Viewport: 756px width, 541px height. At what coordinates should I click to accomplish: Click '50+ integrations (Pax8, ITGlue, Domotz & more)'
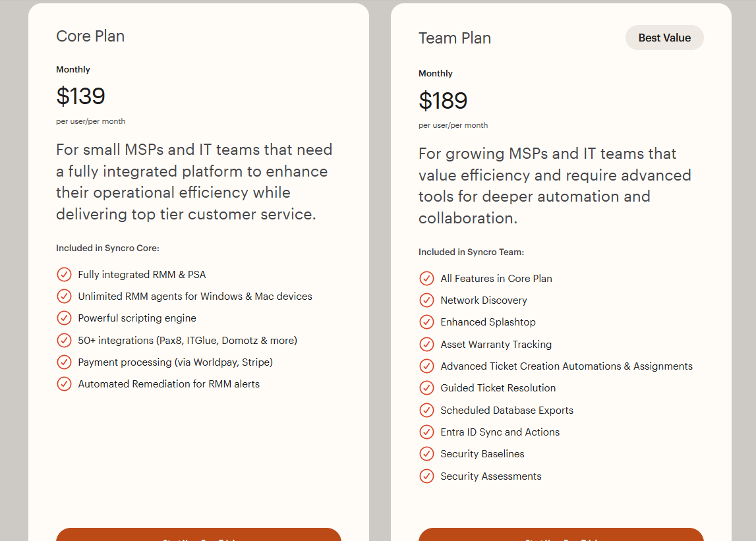click(188, 341)
